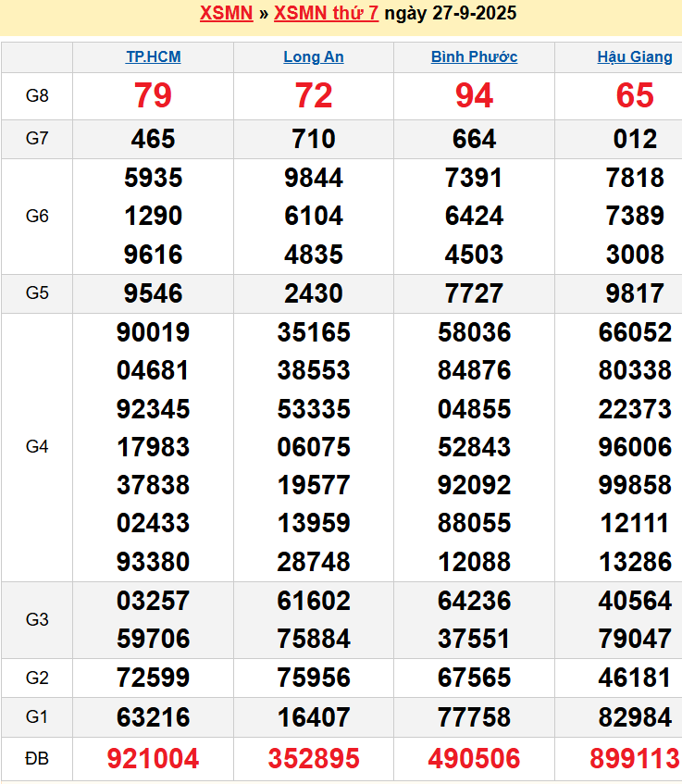Click the G2 result 67565
The height and width of the screenshot is (784, 682).
point(474,678)
